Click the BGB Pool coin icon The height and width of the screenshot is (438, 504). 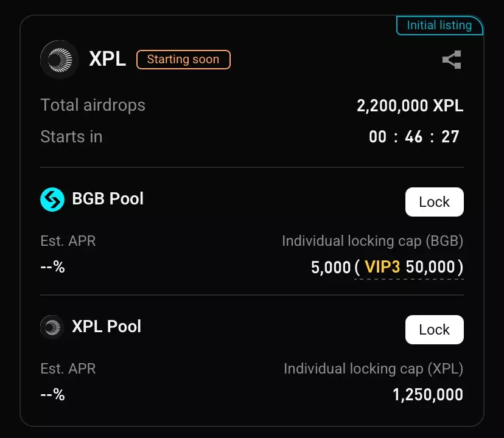pyautogui.click(x=52, y=199)
